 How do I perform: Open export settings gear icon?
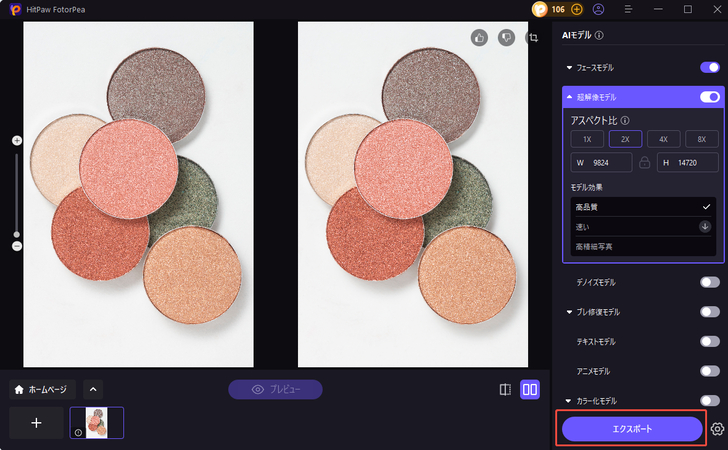click(717, 429)
